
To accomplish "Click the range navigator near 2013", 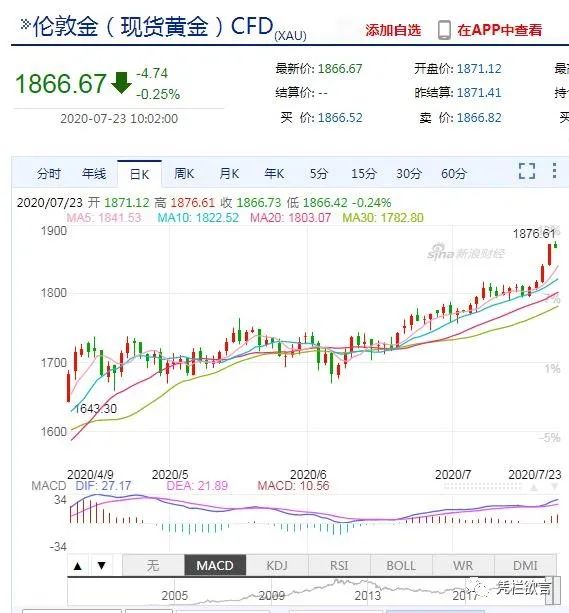I will click(368, 595).
